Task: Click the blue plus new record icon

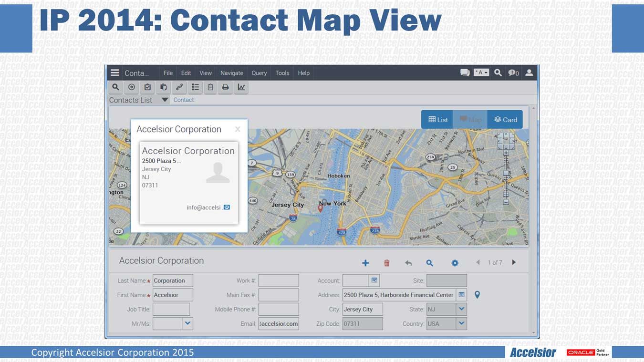Action: tap(365, 263)
